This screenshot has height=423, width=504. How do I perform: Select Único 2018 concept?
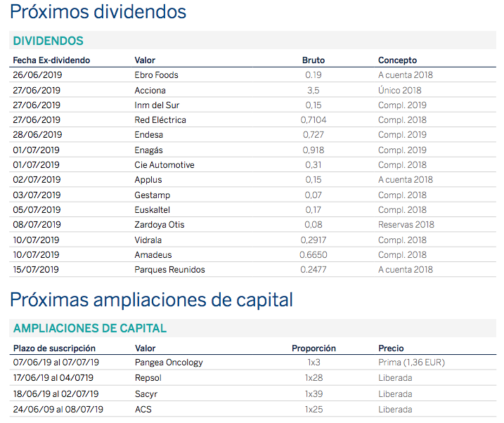pos(399,90)
